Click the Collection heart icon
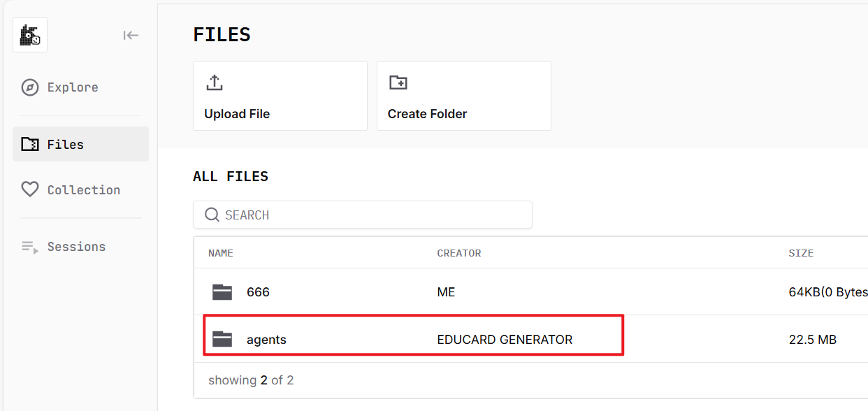This screenshot has height=411, width=868. pyautogui.click(x=29, y=189)
